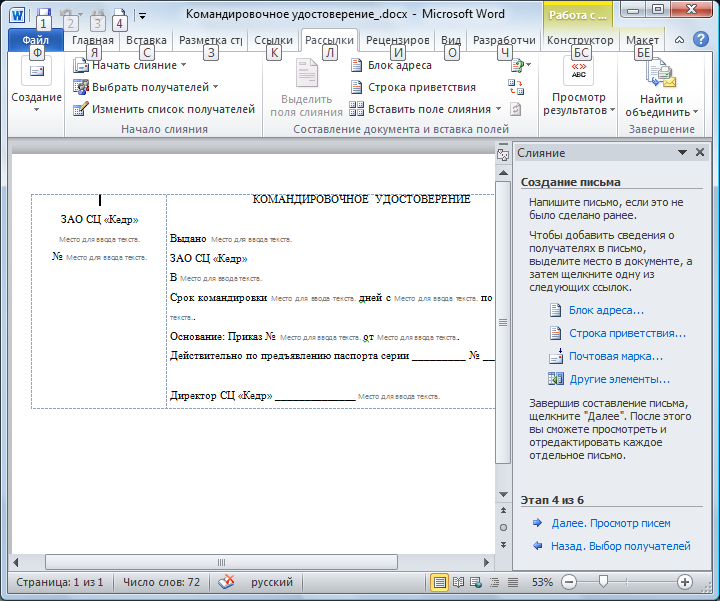Viewport: 720px width, 601px height.
Task: Click the New document icon in Quick Access toolbar
Action: tap(120, 14)
